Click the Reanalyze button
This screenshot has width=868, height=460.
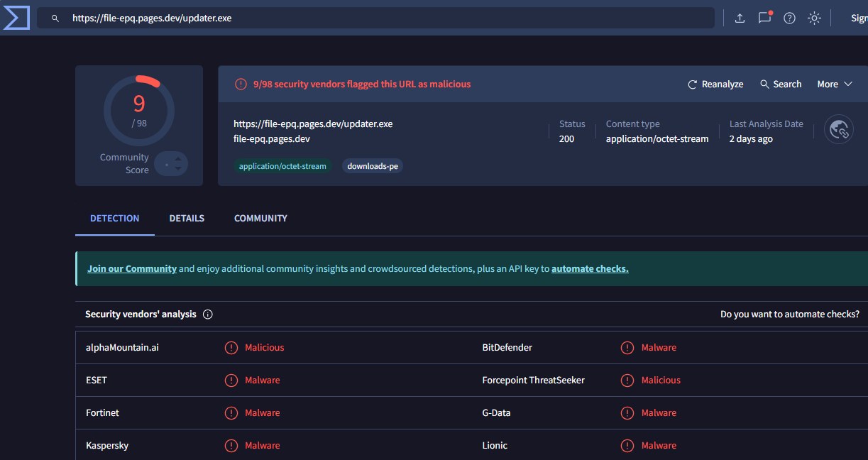(x=715, y=84)
